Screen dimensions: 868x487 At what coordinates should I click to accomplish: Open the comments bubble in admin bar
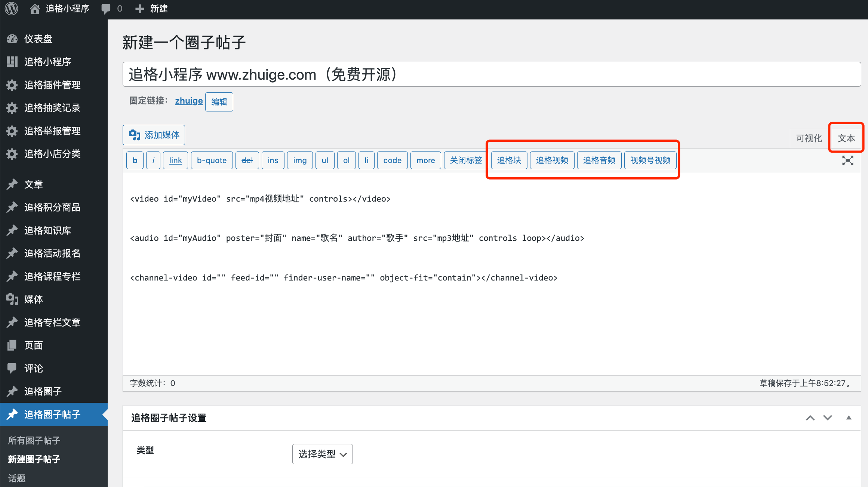pyautogui.click(x=112, y=9)
